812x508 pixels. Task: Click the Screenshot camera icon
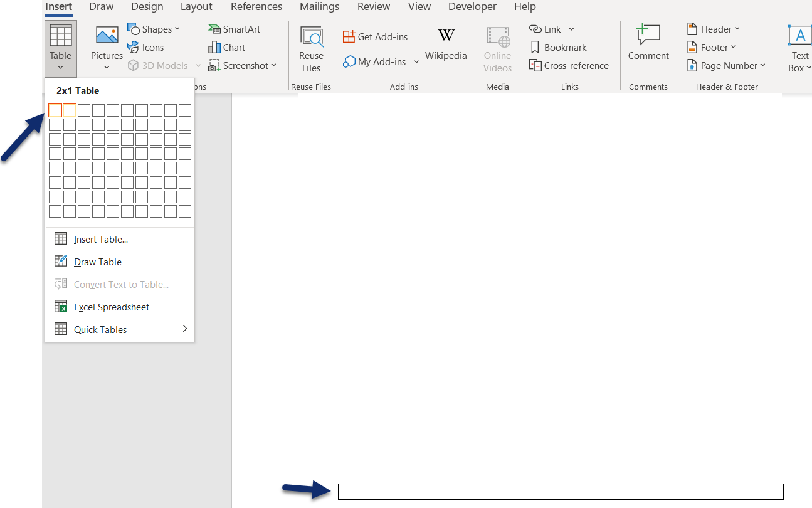tap(214, 66)
